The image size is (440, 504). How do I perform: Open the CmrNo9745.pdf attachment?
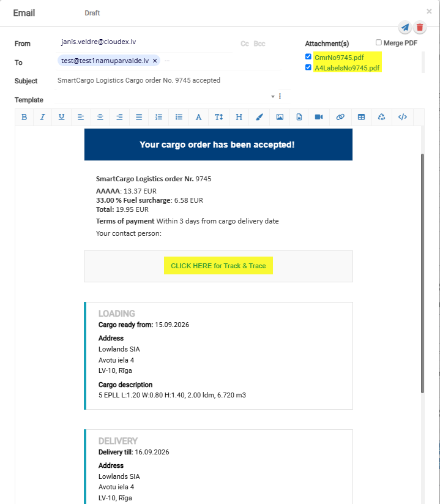[339, 58]
